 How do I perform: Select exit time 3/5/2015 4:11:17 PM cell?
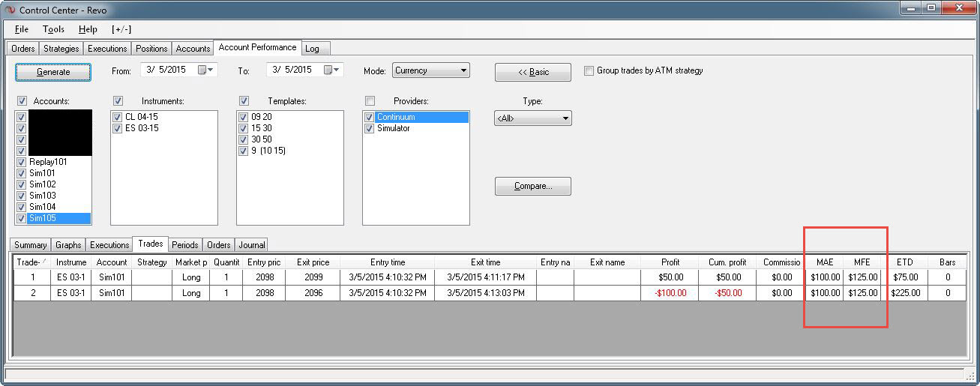[486, 277]
